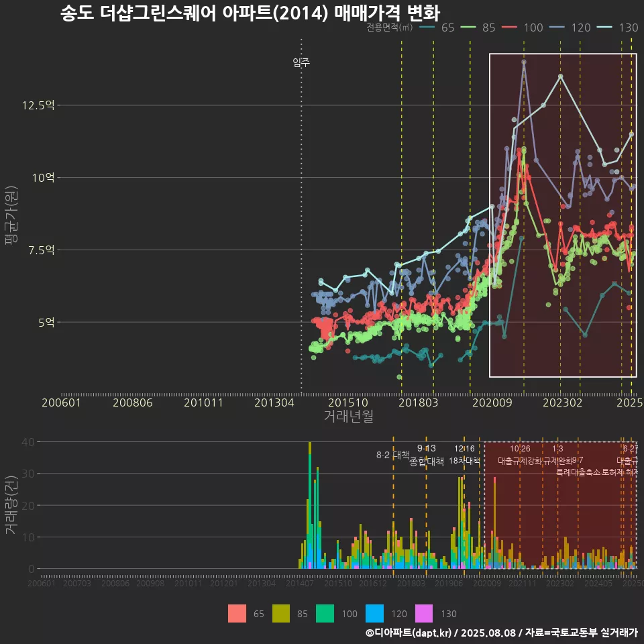This screenshot has width=644, height=644.
Task: Click the '1·3 규제완화' policy annotation
Action: (x=557, y=455)
